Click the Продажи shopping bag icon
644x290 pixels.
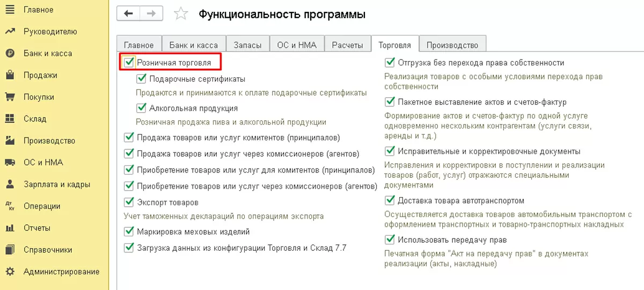coord(10,75)
